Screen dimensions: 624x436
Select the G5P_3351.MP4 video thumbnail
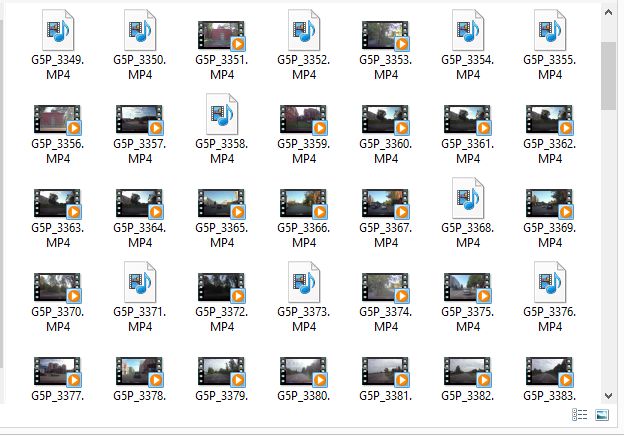point(221,36)
